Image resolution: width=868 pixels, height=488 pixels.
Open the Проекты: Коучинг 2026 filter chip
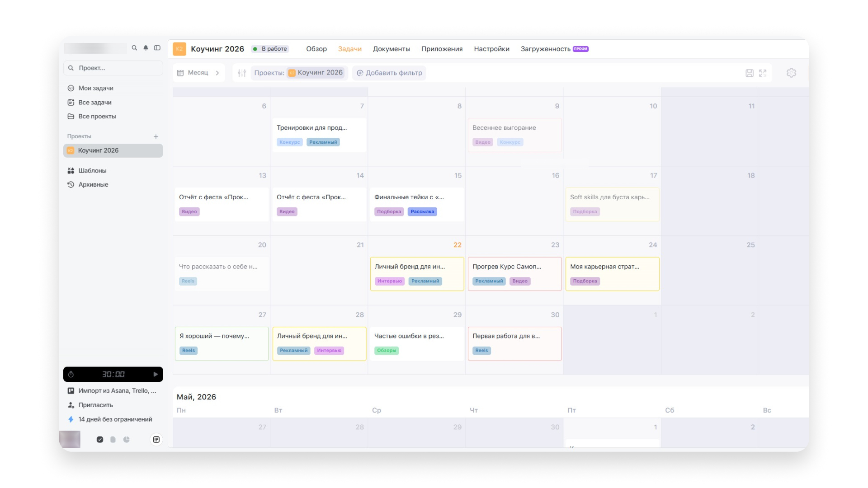click(x=299, y=73)
